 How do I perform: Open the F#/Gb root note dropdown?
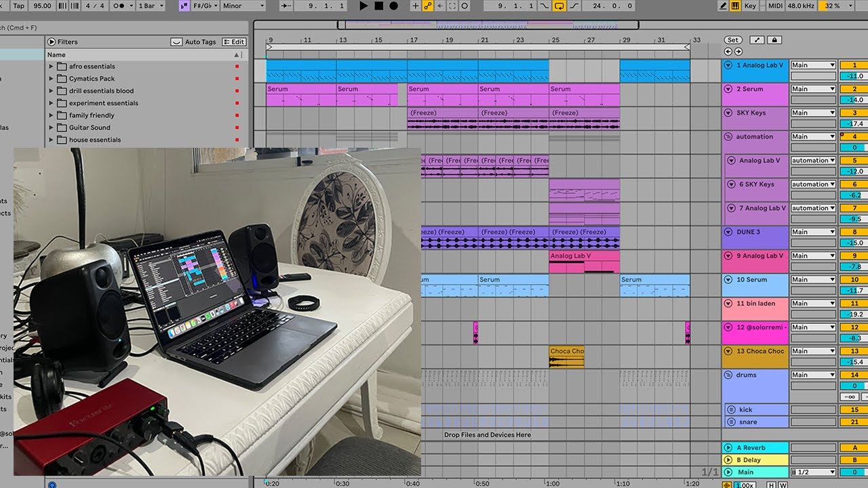(x=205, y=5)
